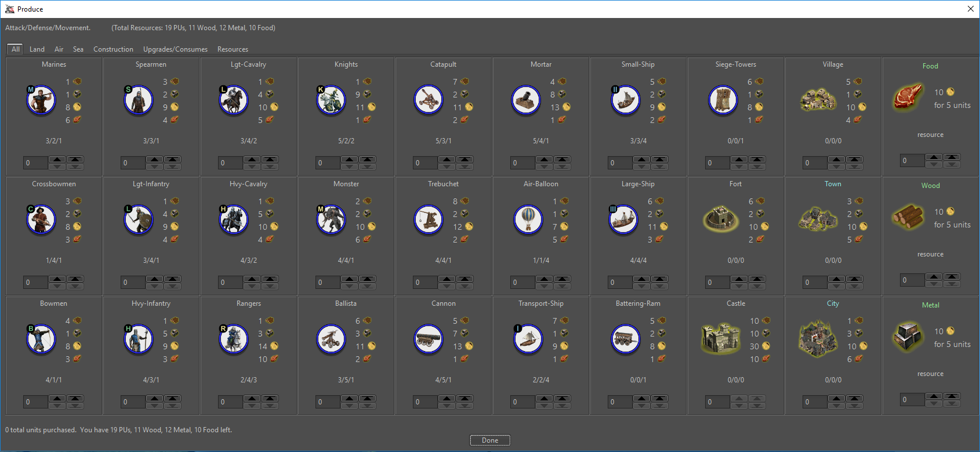
Task: Increase Spearmen quantity by one
Action: pos(154,160)
